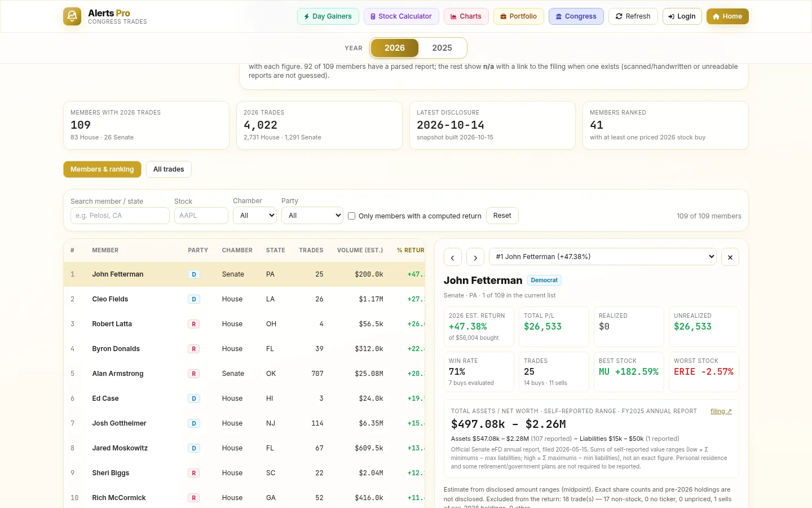Select the Members & ranking tab
Image resolution: width=812 pixels, height=508 pixels.
pos(102,169)
